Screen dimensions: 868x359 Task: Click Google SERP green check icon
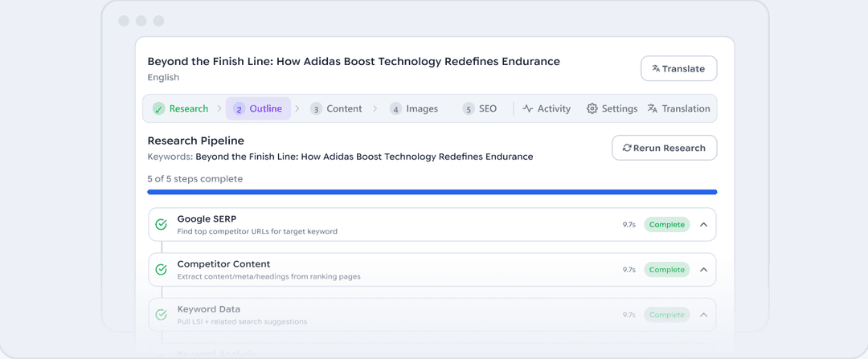coord(161,225)
